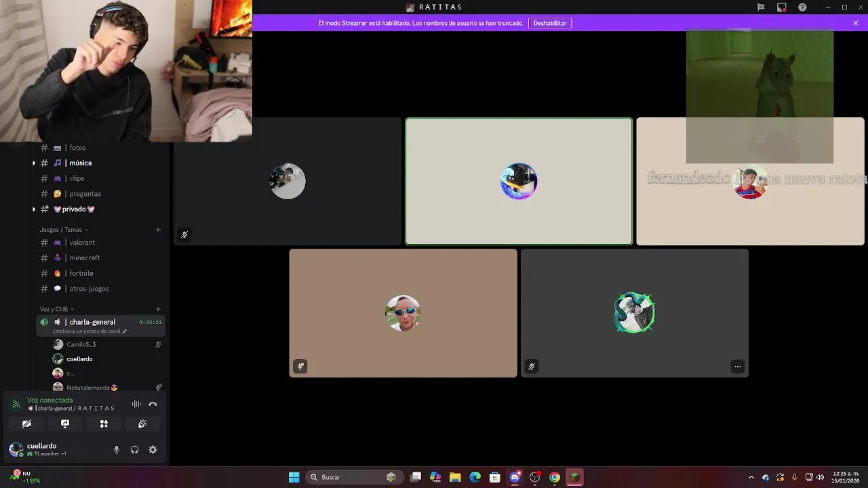This screenshot has height=488, width=868.
Task: Open Voz conectada connection details
Action: [x=50, y=401]
